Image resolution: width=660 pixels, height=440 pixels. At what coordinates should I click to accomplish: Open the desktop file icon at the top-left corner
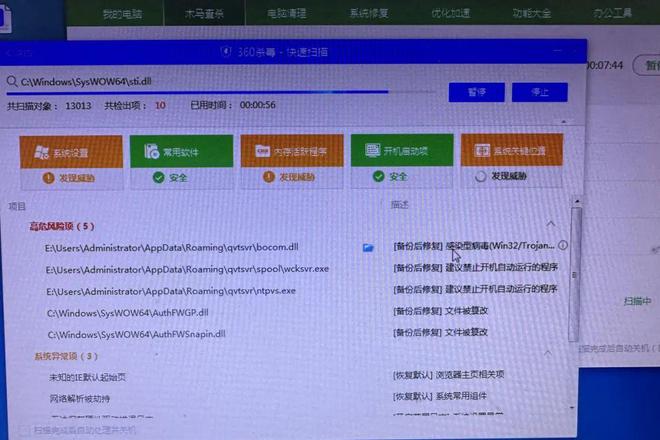click(x=5, y=18)
